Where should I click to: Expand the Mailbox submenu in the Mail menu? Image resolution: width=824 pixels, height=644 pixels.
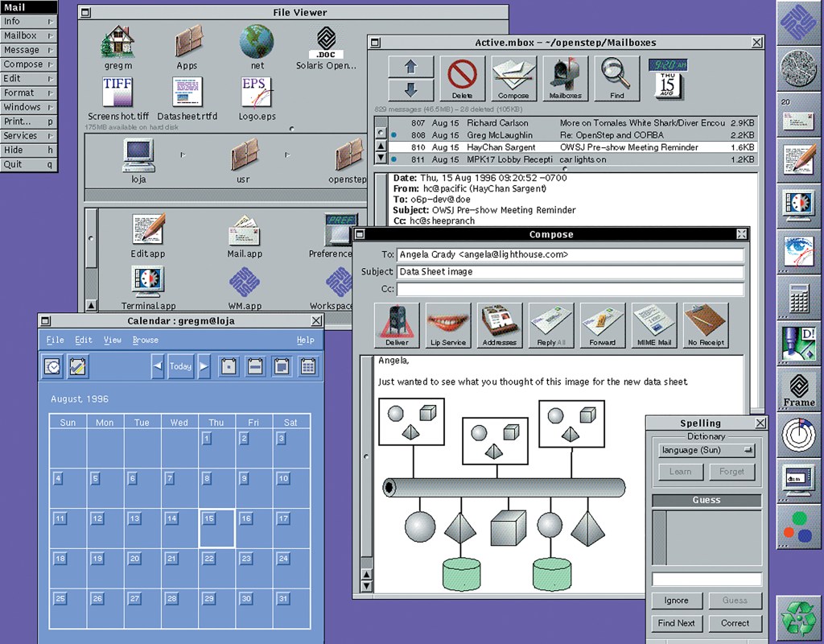click(28, 35)
